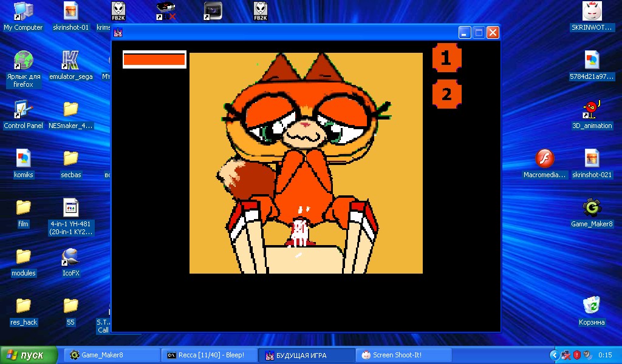Switch to the Screen Shoot-It! taskbar button
This screenshot has width=622, height=364.
point(404,355)
